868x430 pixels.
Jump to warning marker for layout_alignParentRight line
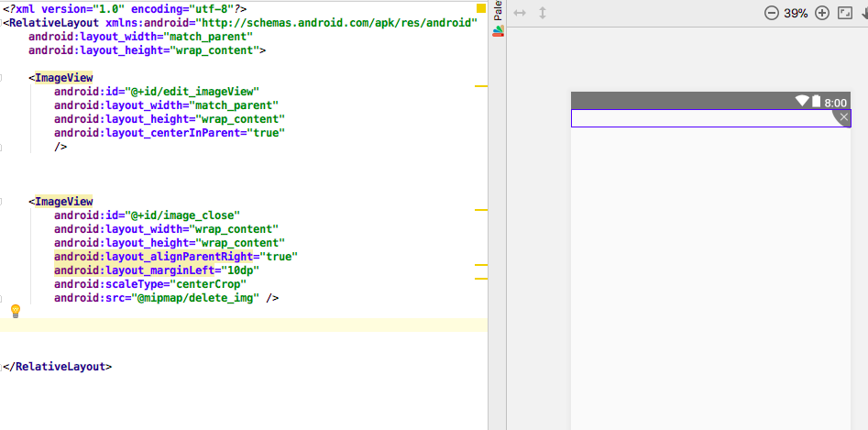point(481,265)
